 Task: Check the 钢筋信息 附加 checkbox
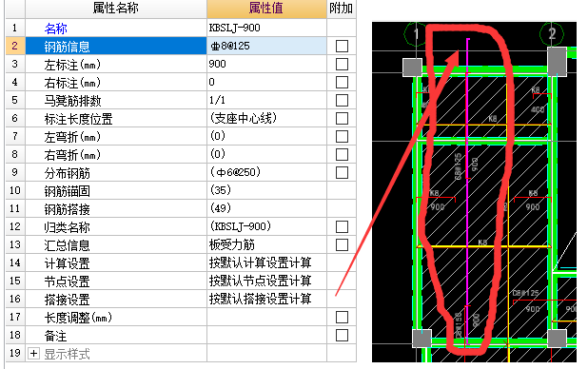pyautogui.click(x=342, y=46)
